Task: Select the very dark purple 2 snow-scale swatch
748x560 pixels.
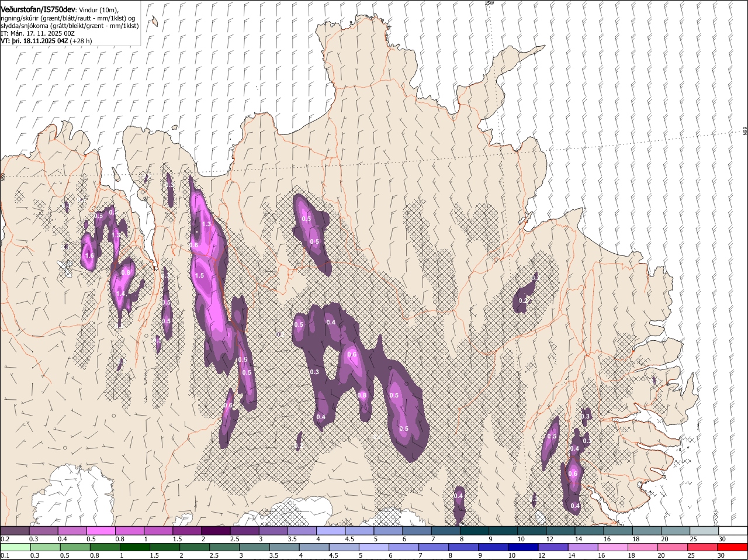Action: [x=216, y=530]
